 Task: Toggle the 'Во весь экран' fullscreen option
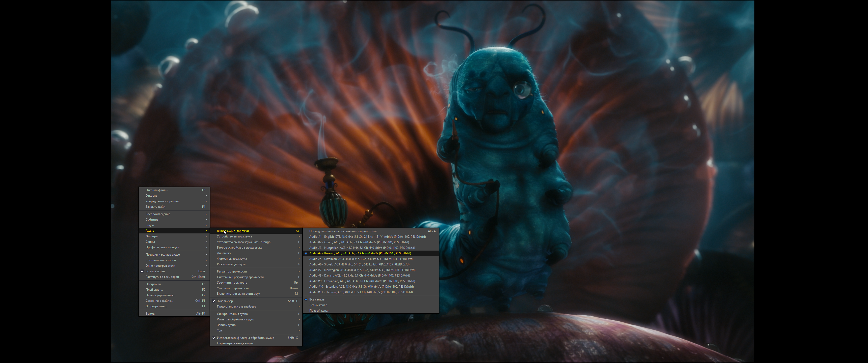pos(174,271)
